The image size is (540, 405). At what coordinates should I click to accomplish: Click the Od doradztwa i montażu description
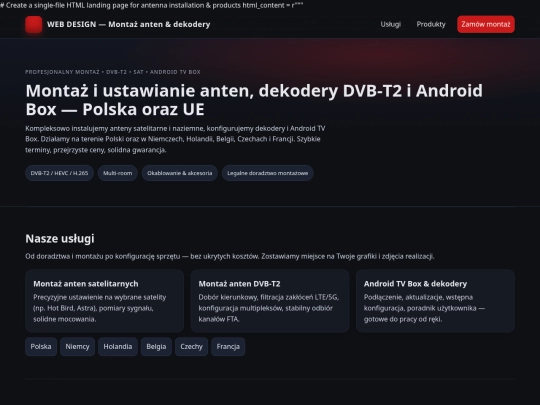click(230, 257)
